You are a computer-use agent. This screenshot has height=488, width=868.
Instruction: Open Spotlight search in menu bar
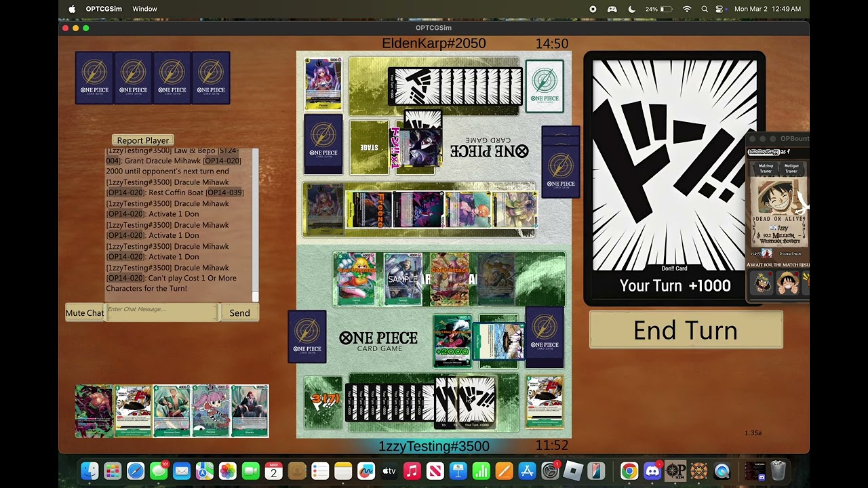point(705,9)
